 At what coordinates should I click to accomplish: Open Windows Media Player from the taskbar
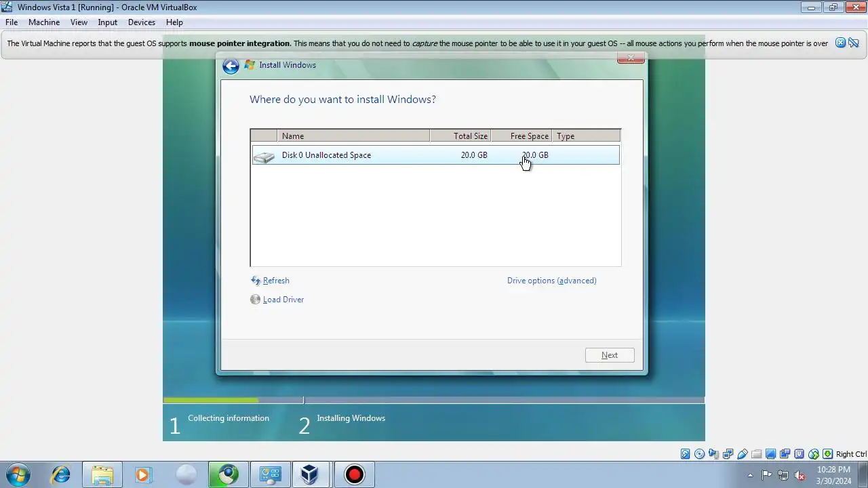coord(143,474)
